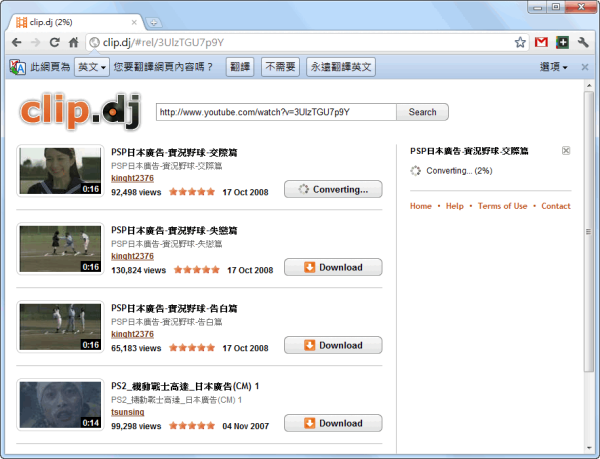Open the PSP日本廣告-實況野球-交際篇 title in results
Screen dimensions: 600x459
(174, 153)
